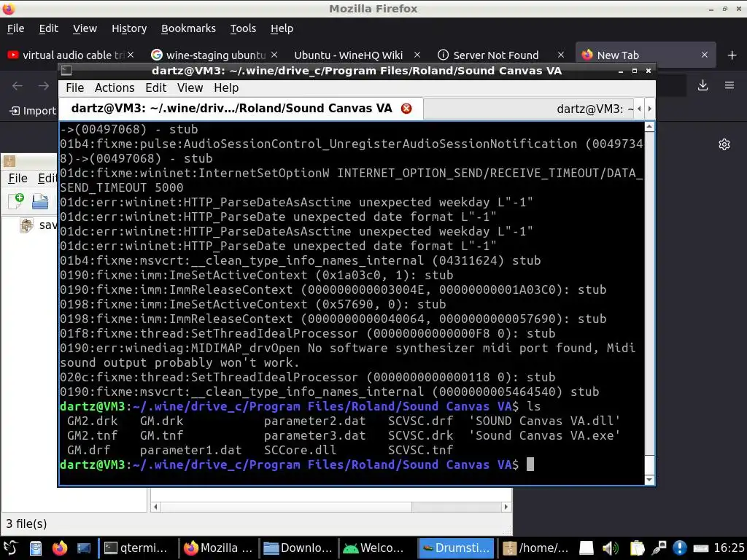Open Firefox Help menu
This screenshot has width=747, height=560.
click(x=282, y=28)
